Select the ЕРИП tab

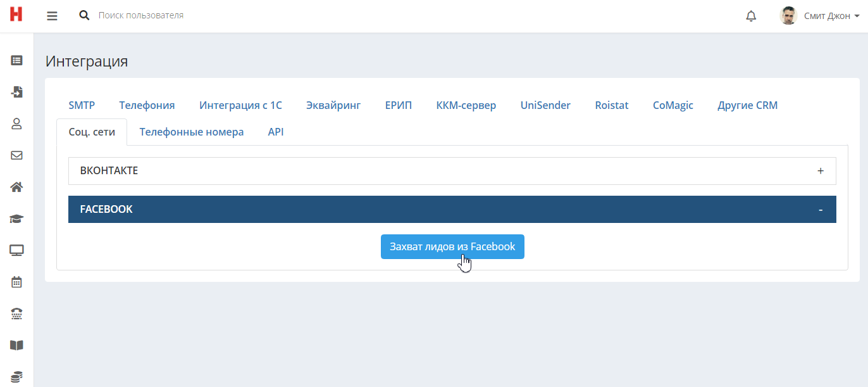coord(398,105)
